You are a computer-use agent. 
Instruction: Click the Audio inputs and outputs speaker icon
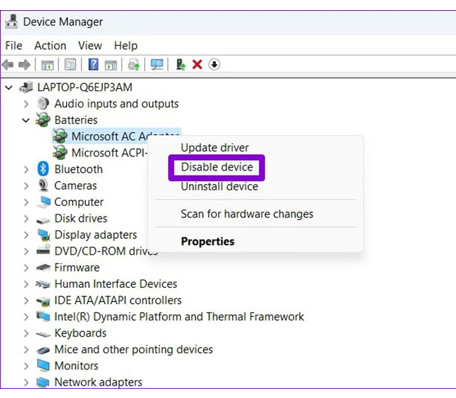coord(43,104)
